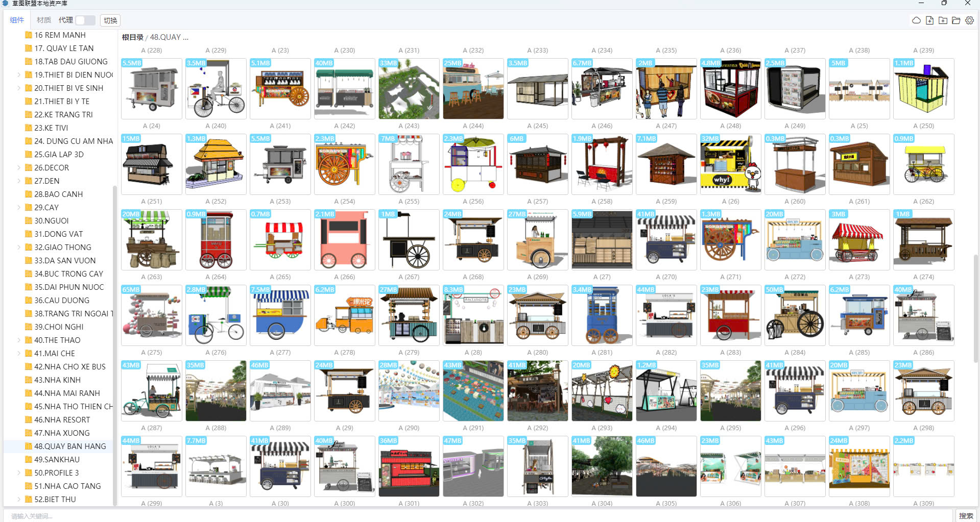Open the 43.NHA KINH folder
Viewport: 980px width, 522px height.
[57, 380]
